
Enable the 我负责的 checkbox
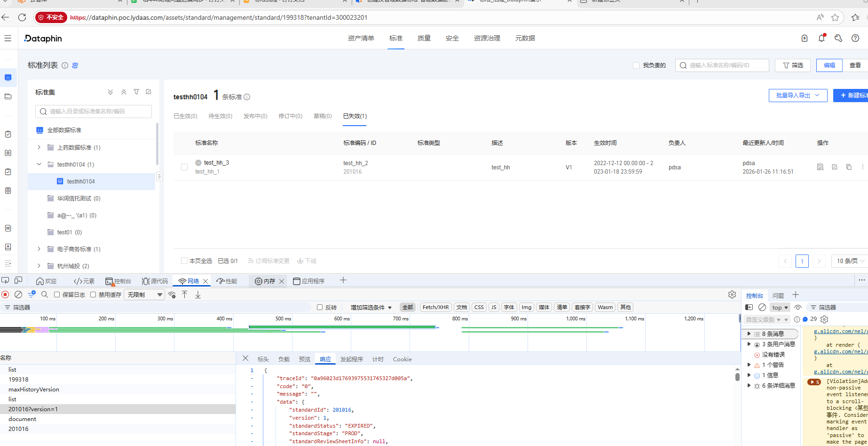(636, 65)
